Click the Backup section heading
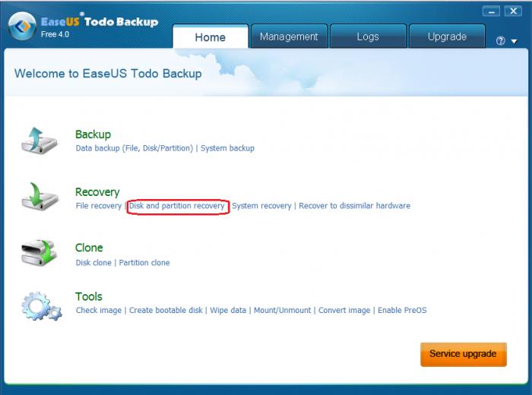This screenshot has height=395, width=532. coord(93,134)
